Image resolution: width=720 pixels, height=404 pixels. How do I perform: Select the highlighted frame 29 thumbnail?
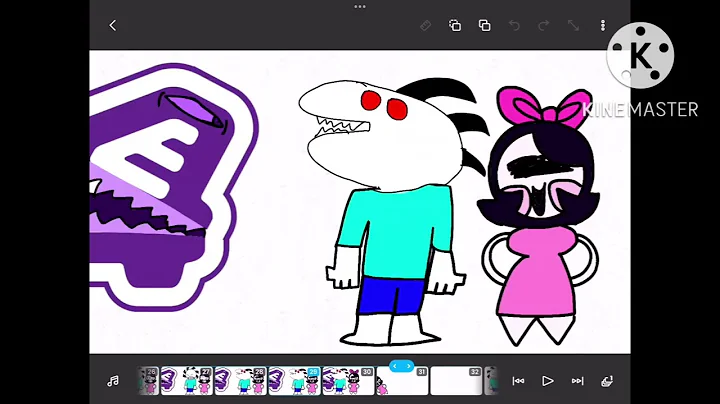294,381
